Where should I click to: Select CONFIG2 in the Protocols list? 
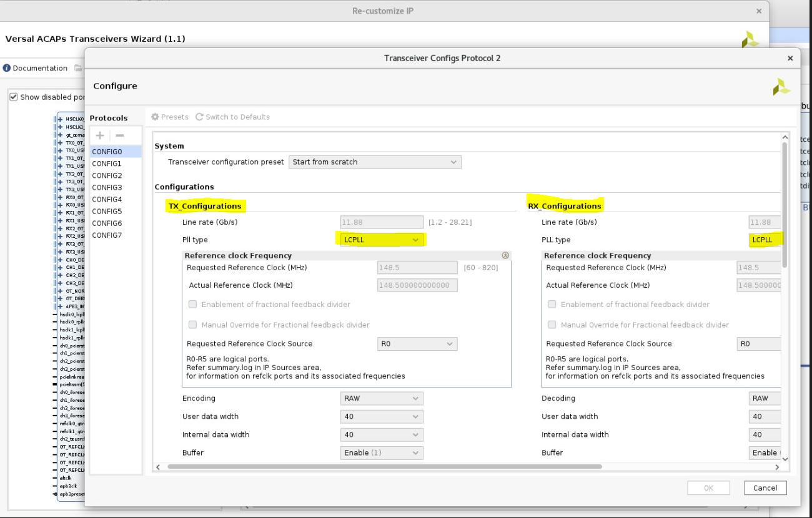116,175
